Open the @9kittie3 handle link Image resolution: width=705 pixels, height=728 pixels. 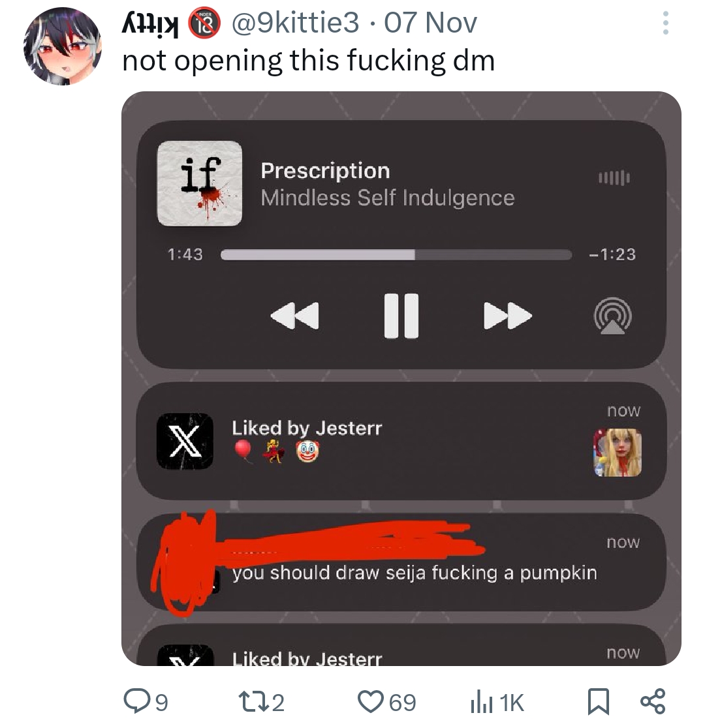(296, 23)
